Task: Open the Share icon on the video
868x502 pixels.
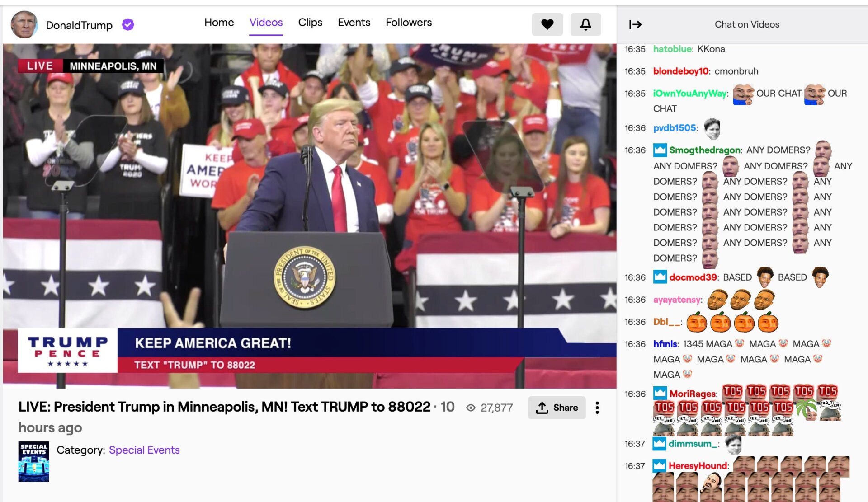Action: click(542, 407)
